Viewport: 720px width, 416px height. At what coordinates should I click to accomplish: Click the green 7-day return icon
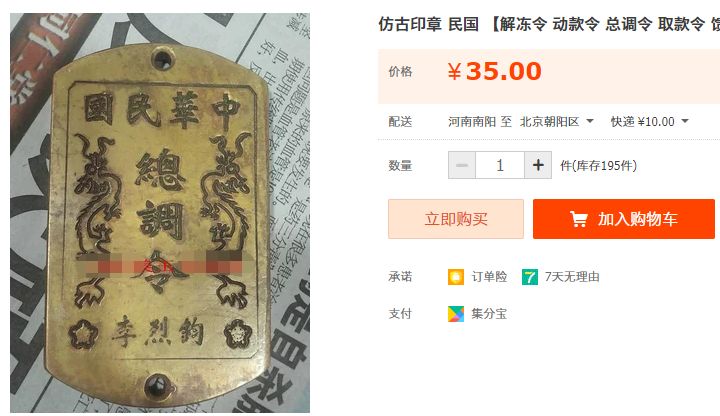(529, 277)
